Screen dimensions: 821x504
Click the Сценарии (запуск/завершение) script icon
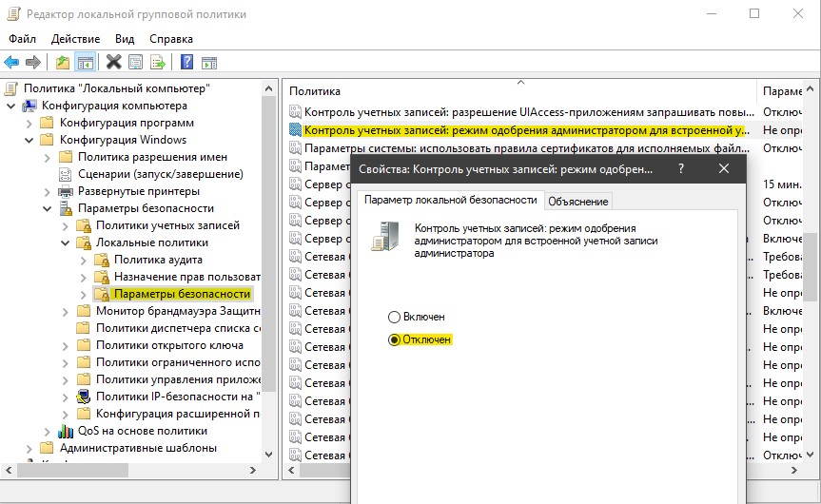pos(65,174)
